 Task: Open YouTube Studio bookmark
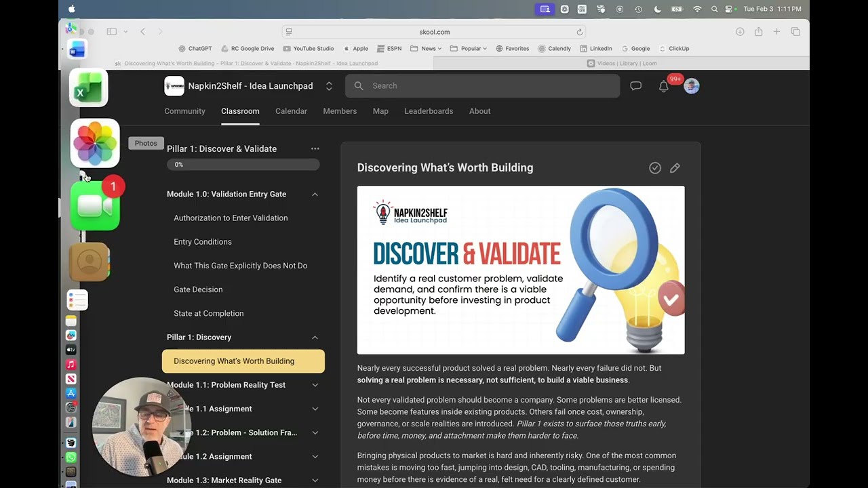coord(309,49)
